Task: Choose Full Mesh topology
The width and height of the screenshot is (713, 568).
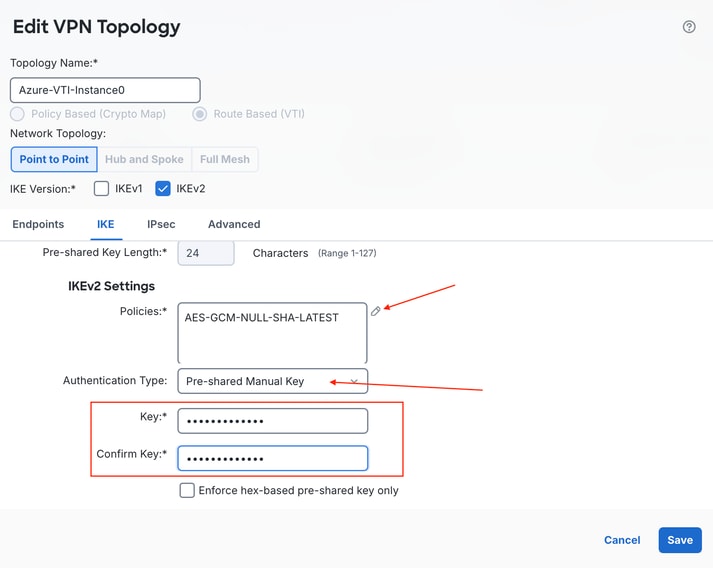Action: tap(225, 159)
